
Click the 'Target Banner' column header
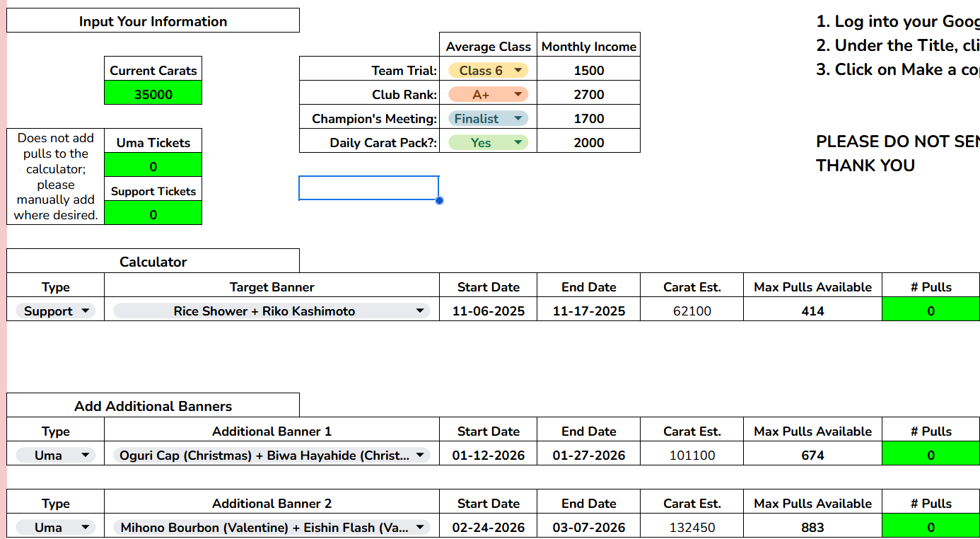[x=272, y=285]
